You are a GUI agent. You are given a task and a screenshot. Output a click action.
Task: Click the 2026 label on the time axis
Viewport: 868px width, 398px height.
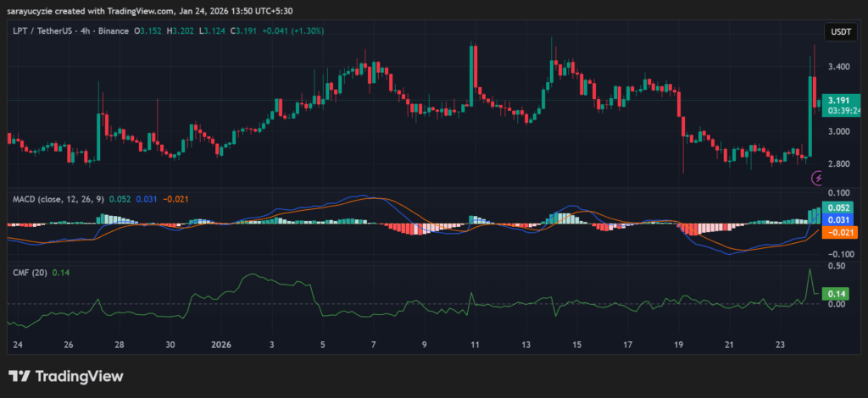pos(220,345)
